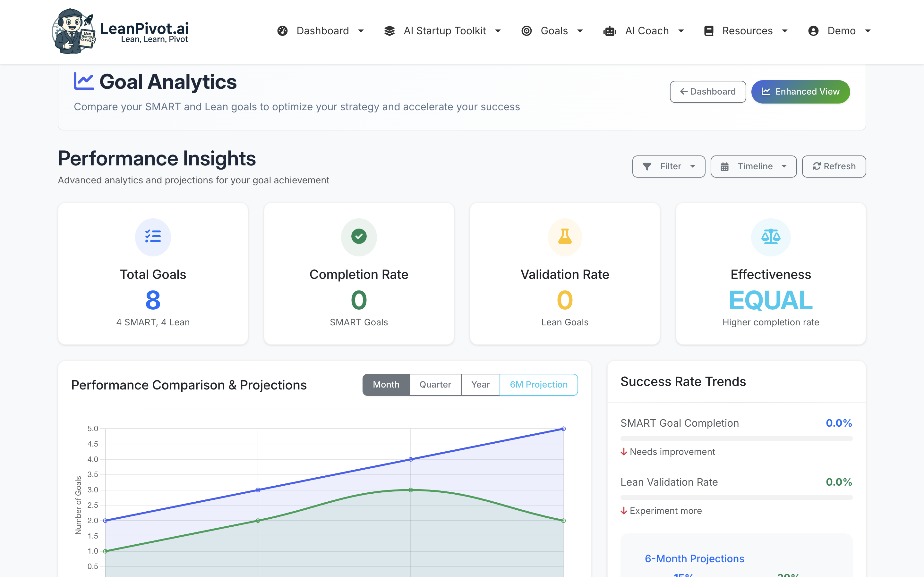Select the Year view toggle

(x=480, y=384)
